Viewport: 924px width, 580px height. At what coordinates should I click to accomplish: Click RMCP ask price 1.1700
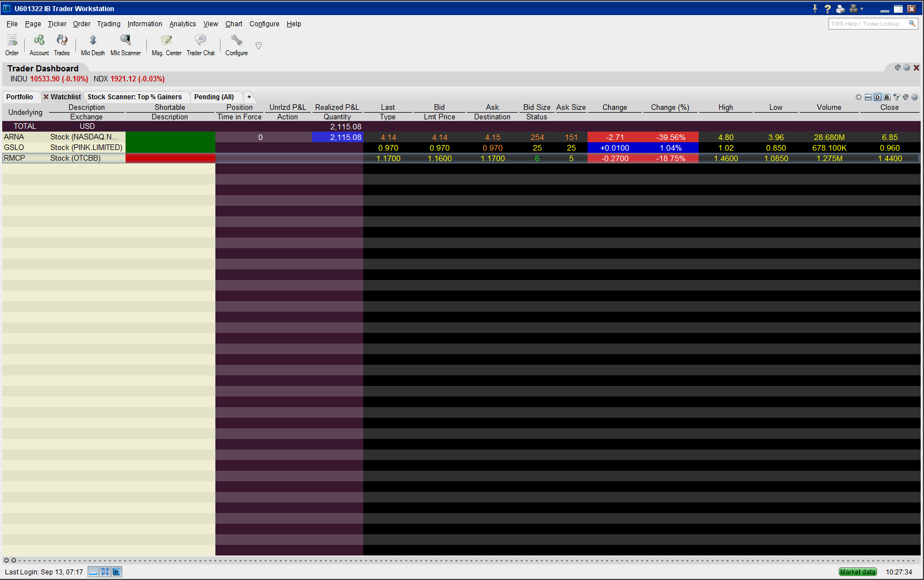(x=493, y=159)
